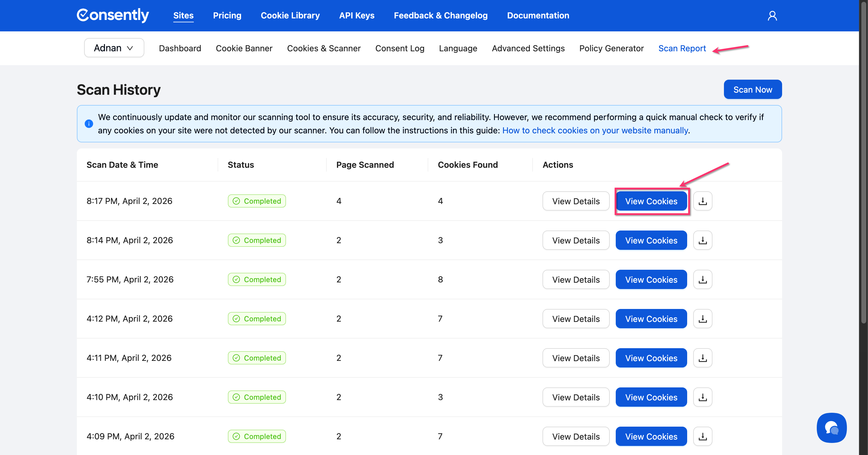Open the Cookie Library menu item

[290, 15]
